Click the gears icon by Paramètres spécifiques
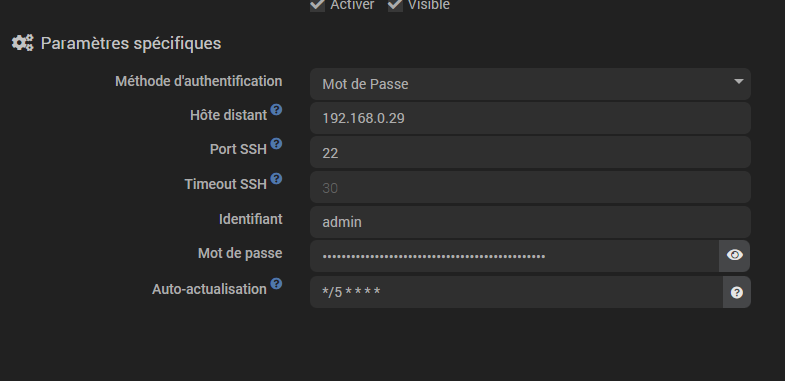The width and height of the screenshot is (785, 381). [23, 43]
